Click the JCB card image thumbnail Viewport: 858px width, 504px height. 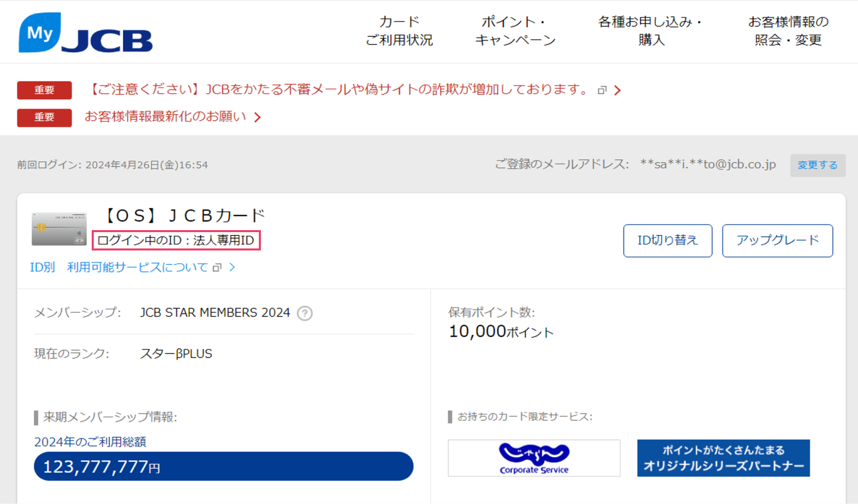point(59,229)
